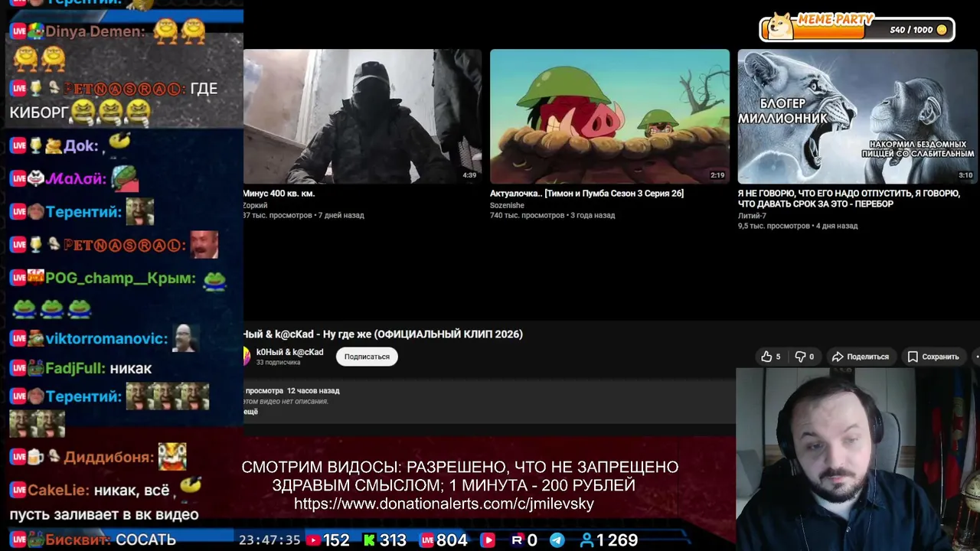Open k0Ный & k@cKad channel name link

(289, 352)
